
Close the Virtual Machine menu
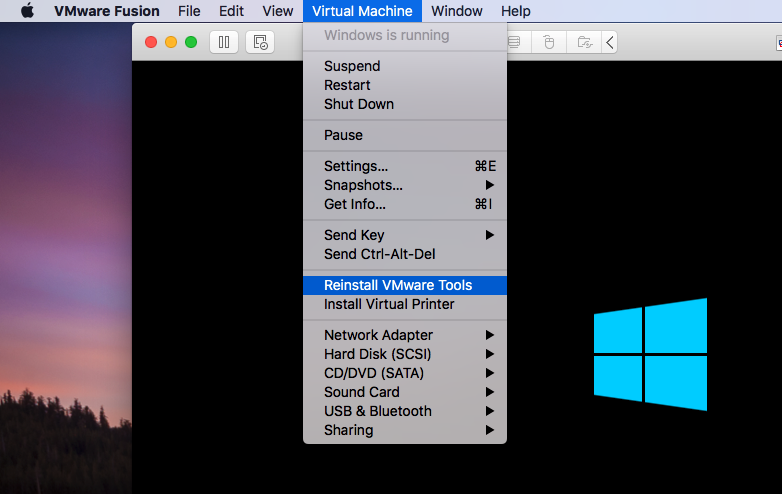(362, 11)
